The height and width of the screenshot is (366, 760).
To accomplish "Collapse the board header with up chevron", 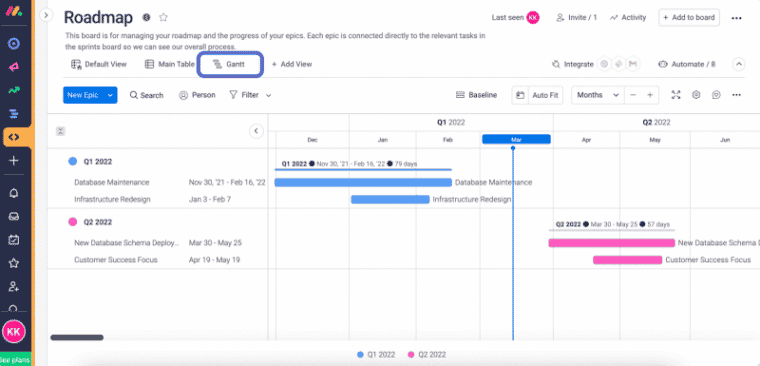I will coord(738,64).
